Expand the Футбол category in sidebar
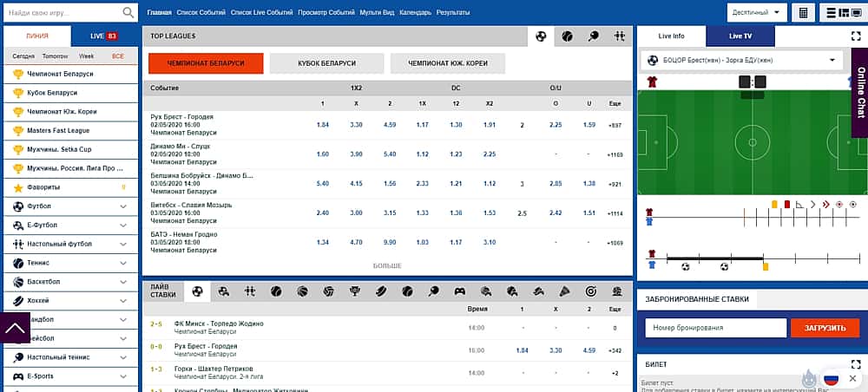 pos(123,206)
